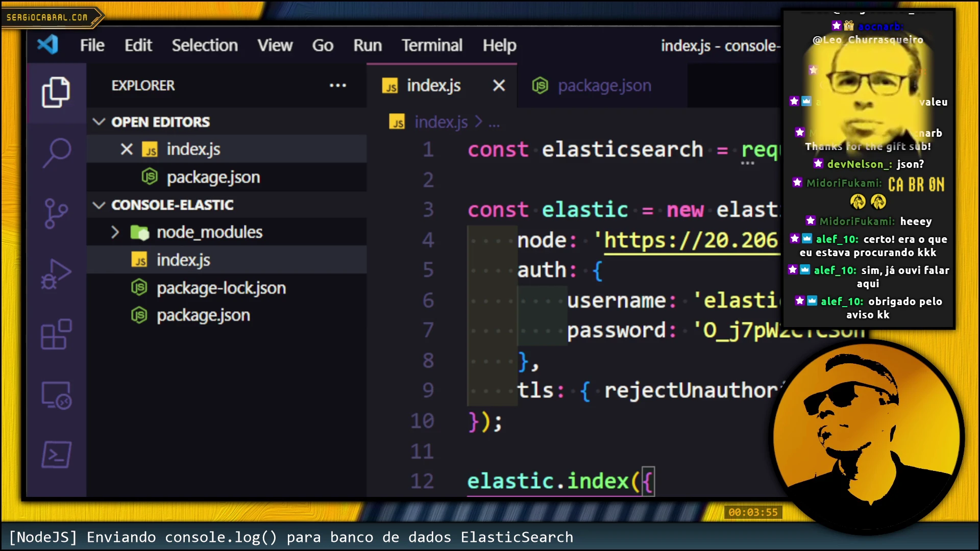980x551 pixels.
Task: Click 'tls:' key on line 9
Action: 542,391
